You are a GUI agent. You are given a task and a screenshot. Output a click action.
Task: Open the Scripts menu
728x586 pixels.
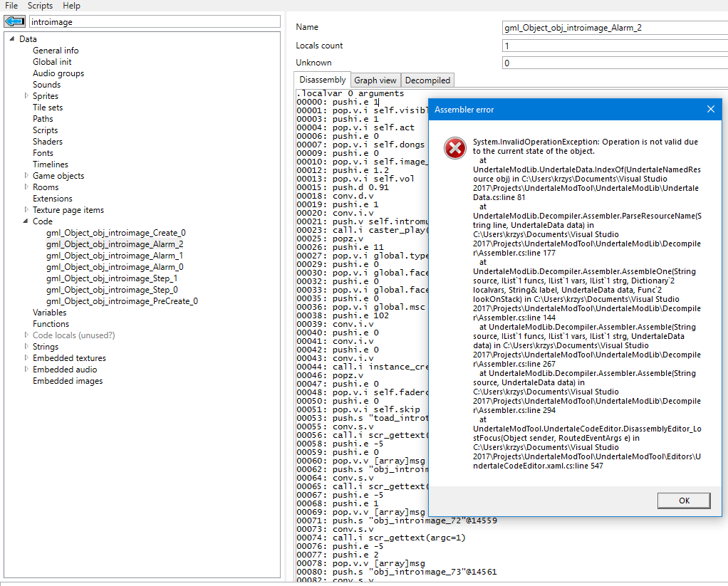40,6
